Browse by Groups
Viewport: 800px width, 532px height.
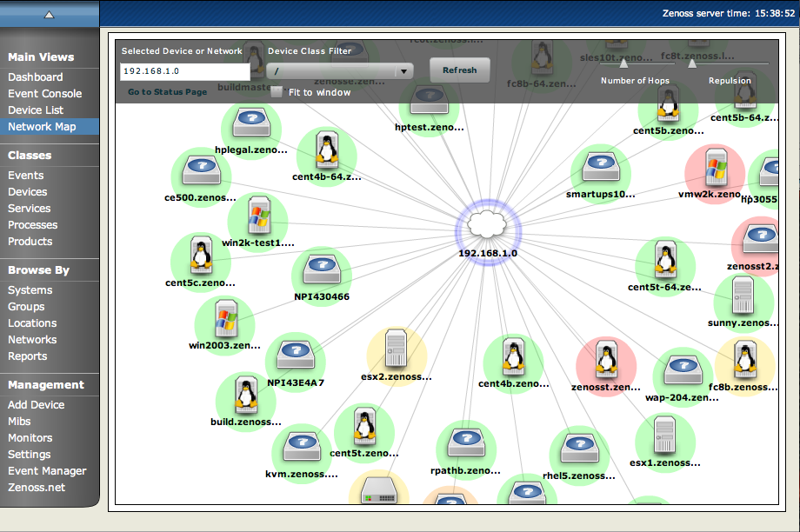26,307
